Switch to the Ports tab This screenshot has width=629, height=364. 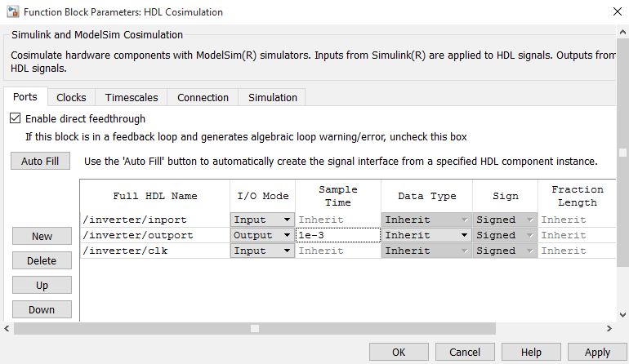tap(25, 97)
